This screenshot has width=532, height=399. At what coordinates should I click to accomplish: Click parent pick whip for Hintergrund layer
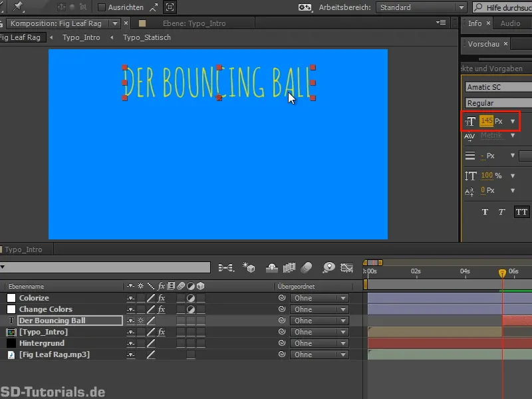(281, 342)
